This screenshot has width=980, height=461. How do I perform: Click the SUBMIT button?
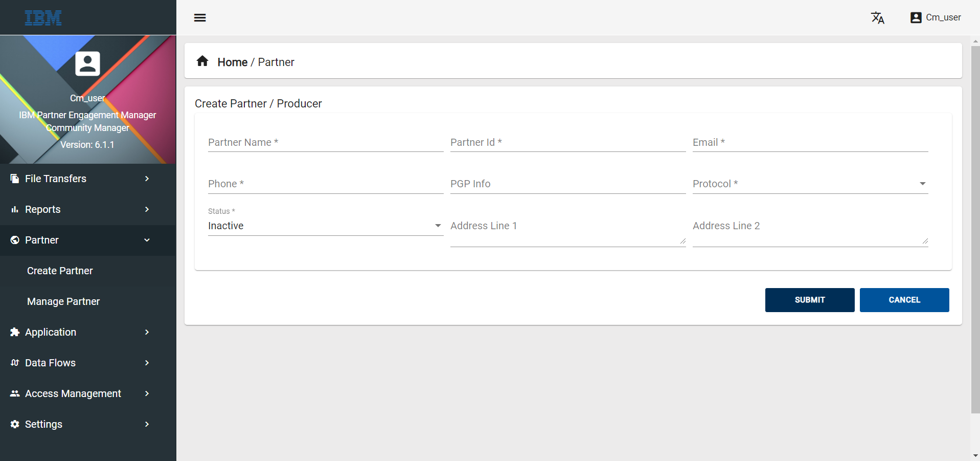coord(810,300)
